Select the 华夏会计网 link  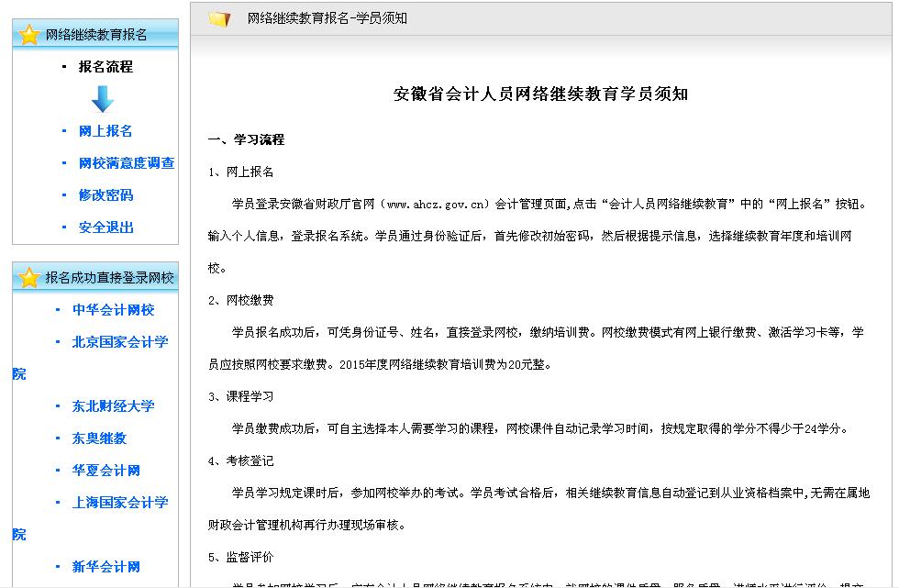pos(105,471)
